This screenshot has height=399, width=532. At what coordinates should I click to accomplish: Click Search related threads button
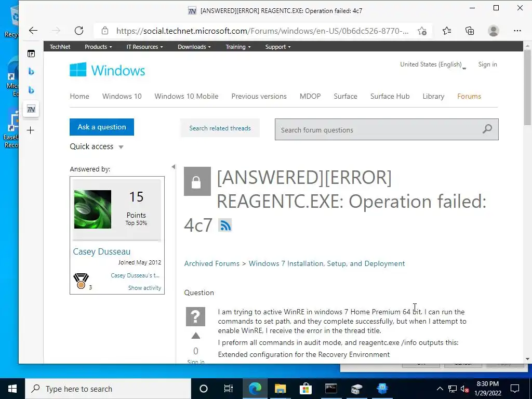tap(220, 128)
